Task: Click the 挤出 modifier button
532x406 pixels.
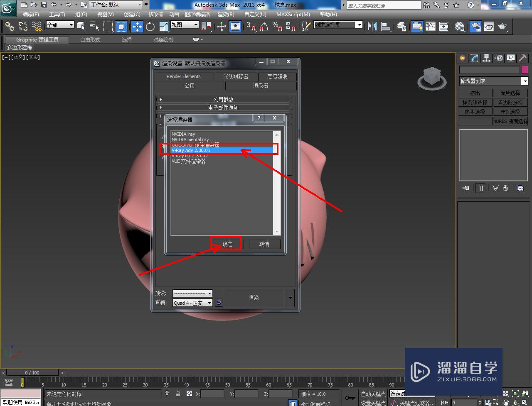Action: (475, 93)
